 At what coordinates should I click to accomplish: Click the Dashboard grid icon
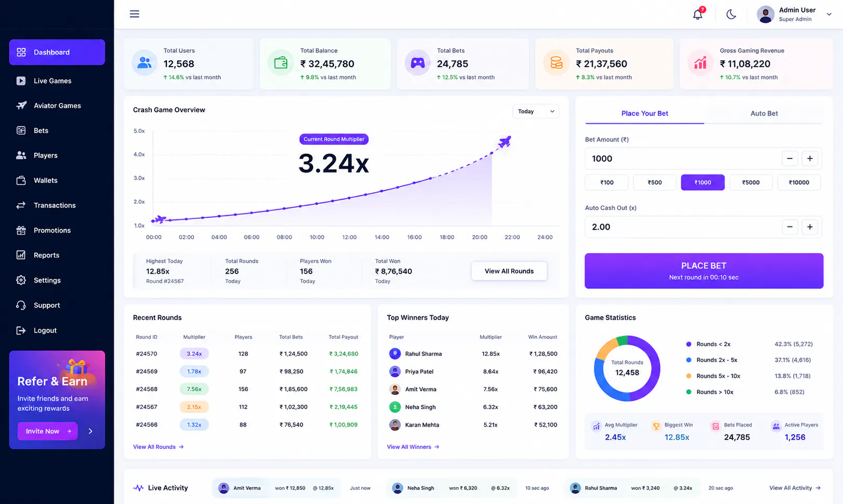(x=21, y=52)
